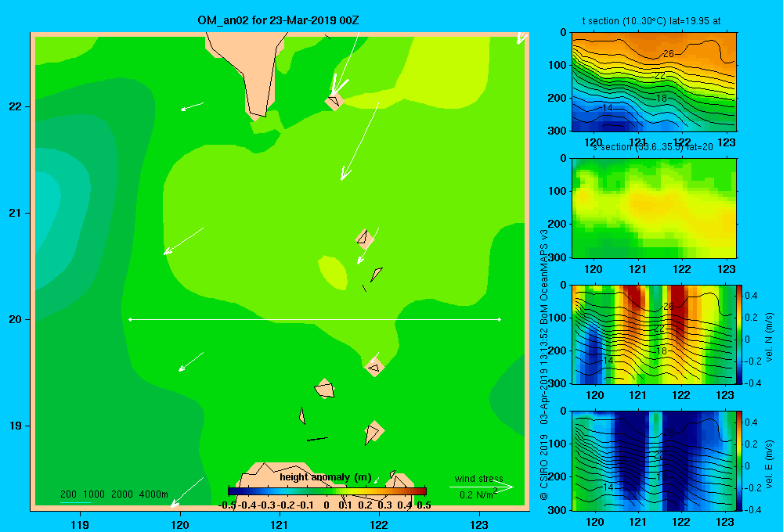Viewport: 783px width, 532px height.
Task: Click the 0.5 maximum on height anomaly colorbar
Action: [424, 505]
